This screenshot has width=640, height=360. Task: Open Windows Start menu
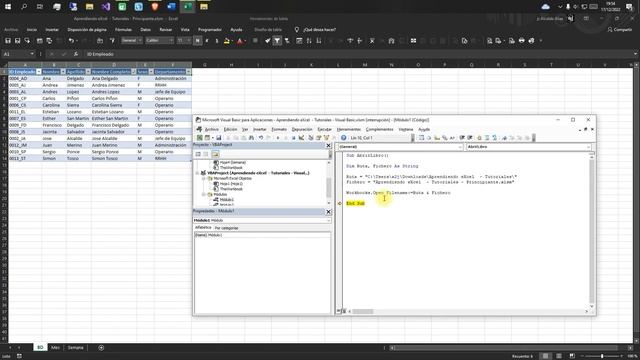pos(8,7)
